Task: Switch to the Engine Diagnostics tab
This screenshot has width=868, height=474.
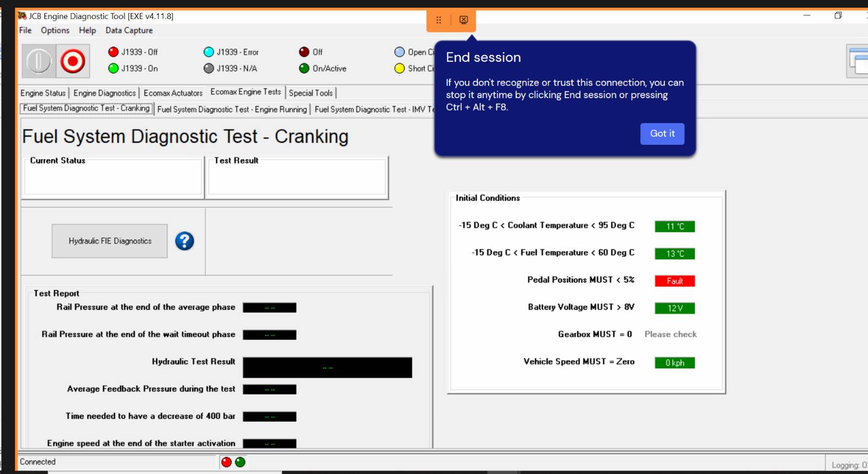Action: click(x=105, y=93)
